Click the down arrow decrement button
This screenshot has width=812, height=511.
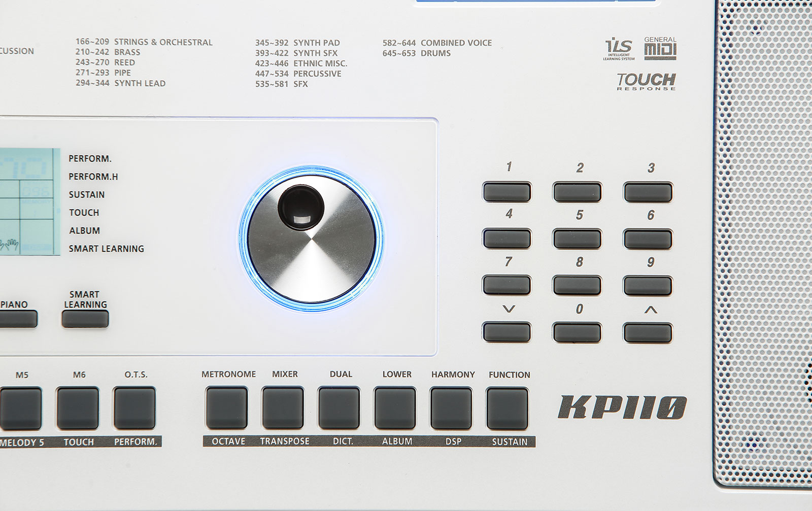(506, 332)
